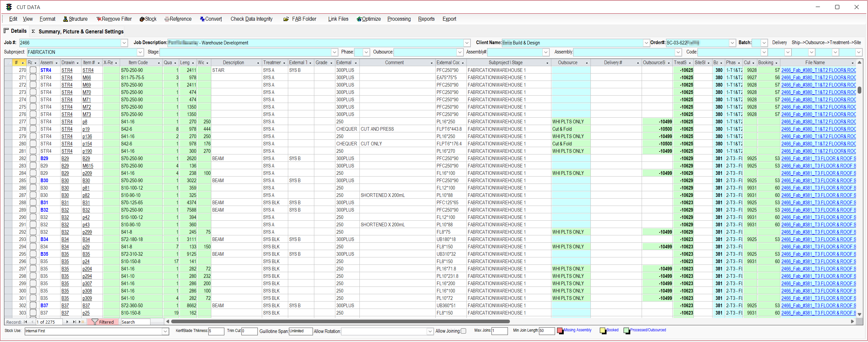Click the Processed/Outsourced green swatch
The image size is (868, 342).
[626, 331]
